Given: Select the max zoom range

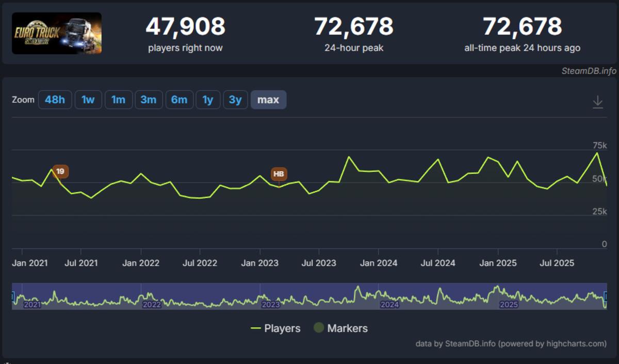Looking at the screenshot, I should coord(268,100).
